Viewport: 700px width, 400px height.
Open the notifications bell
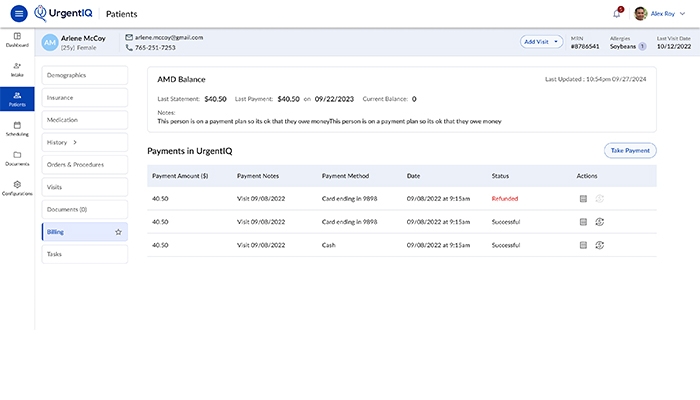617,13
